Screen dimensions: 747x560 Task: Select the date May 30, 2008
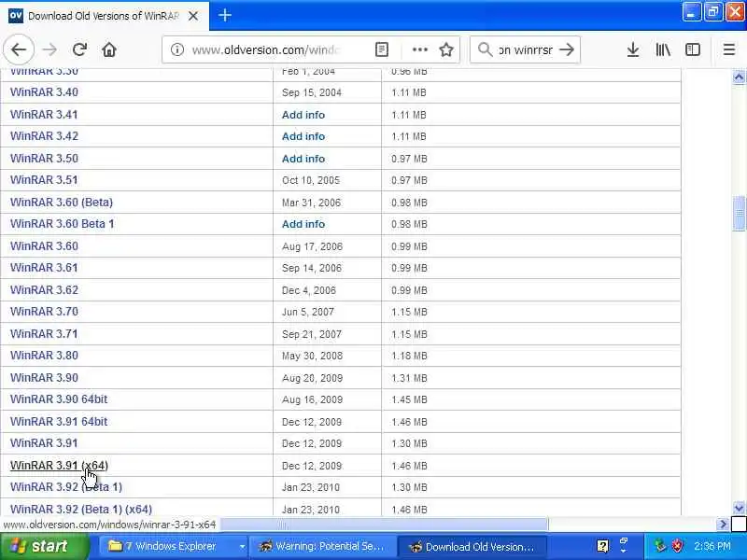coord(312,356)
